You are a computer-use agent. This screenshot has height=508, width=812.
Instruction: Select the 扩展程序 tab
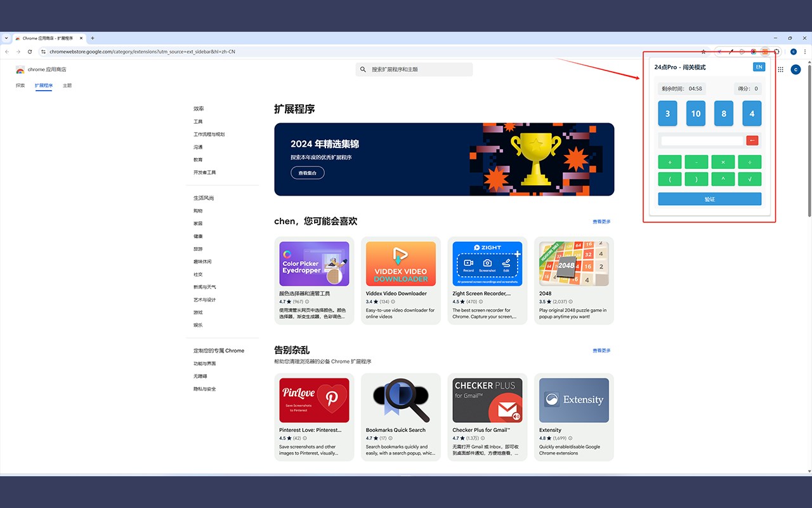44,85
